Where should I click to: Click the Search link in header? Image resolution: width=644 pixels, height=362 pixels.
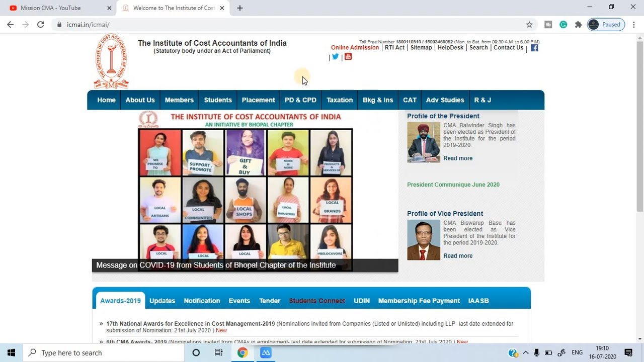pos(478,48)
